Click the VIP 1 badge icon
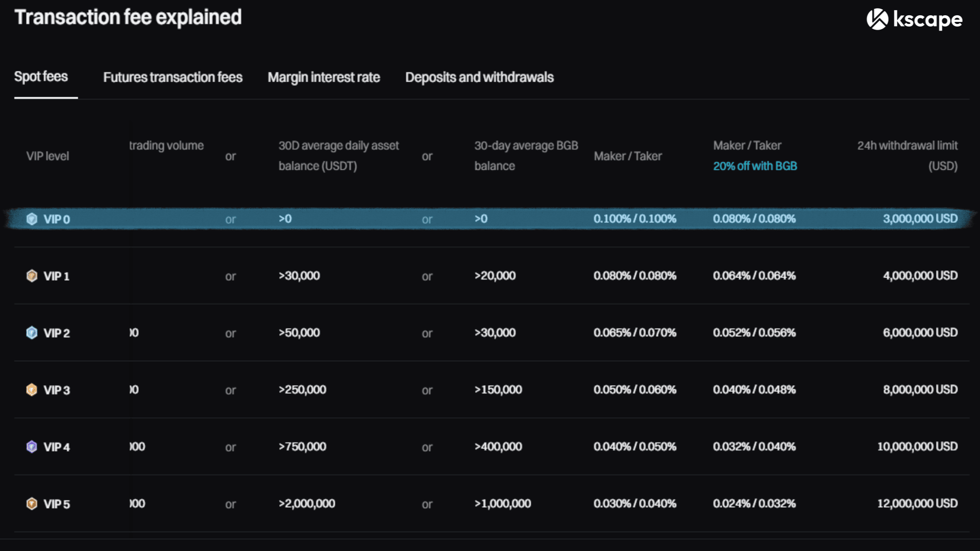980x551 pixels. coord(32,276)
